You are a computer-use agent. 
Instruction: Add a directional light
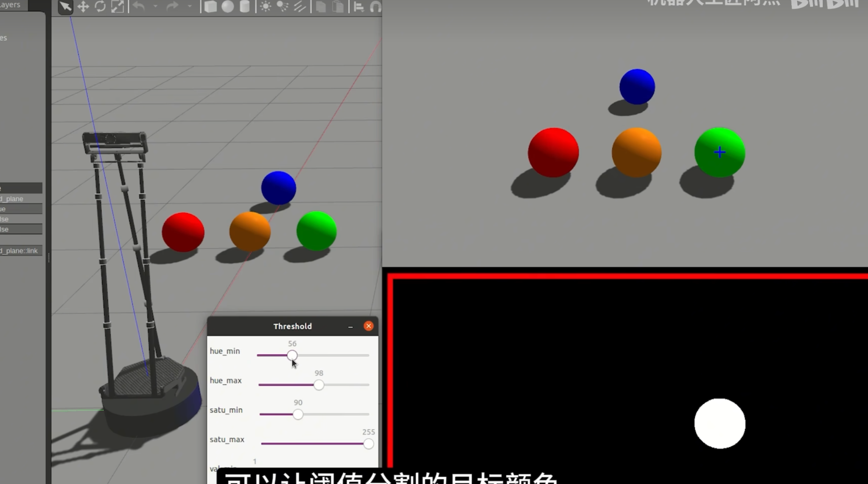click(300, 6)
